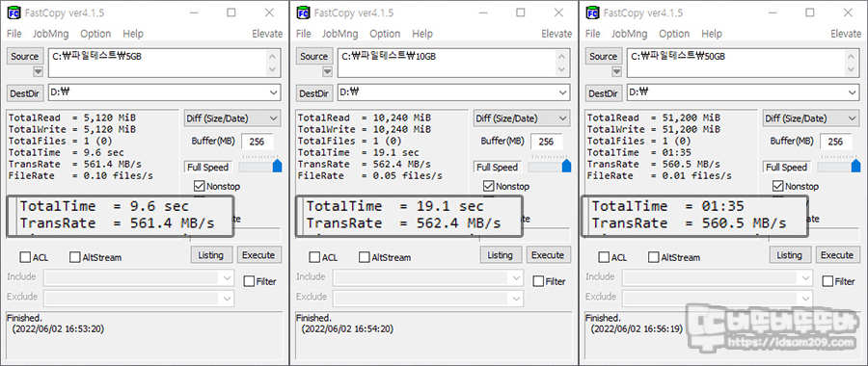Click Listing button in 50GB window

click(x=789, y=255)
